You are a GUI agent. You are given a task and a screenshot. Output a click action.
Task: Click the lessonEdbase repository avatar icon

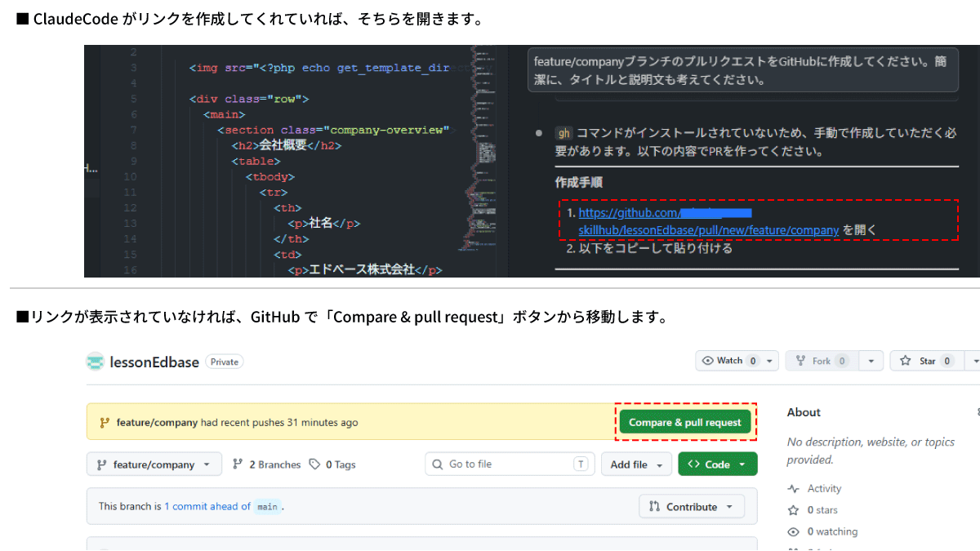coord(96,362)
